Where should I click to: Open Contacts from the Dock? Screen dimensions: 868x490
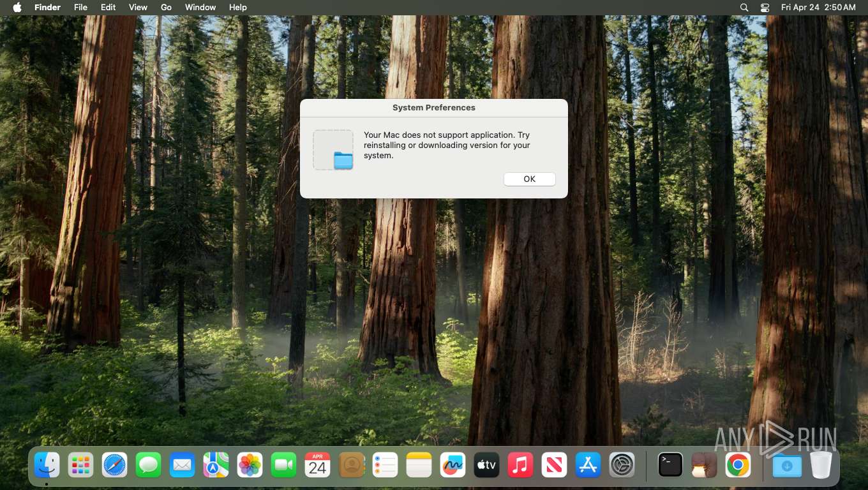(351, 465)
